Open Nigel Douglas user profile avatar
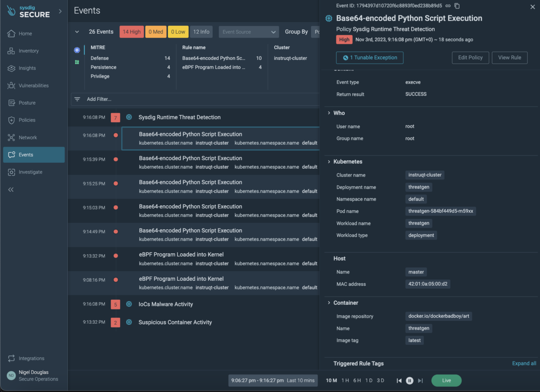The width and height of the screenshot is (540, 392). pyautogui.click(x=12, y=375)
